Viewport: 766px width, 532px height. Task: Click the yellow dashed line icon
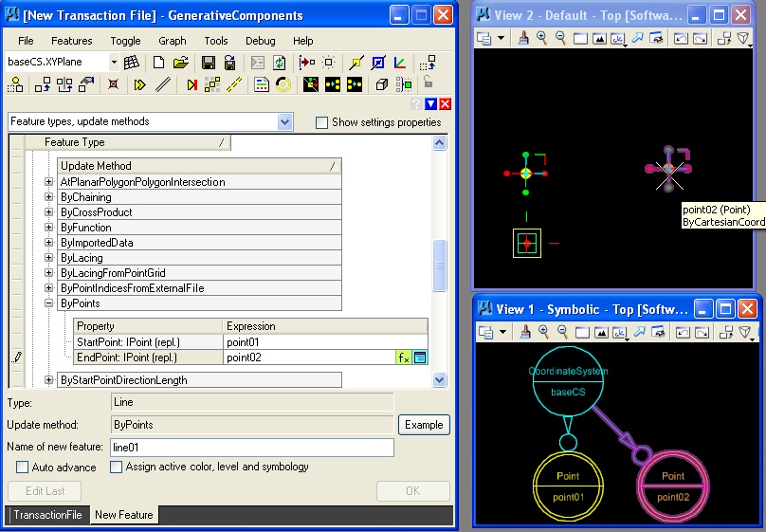tap(234, 84)
